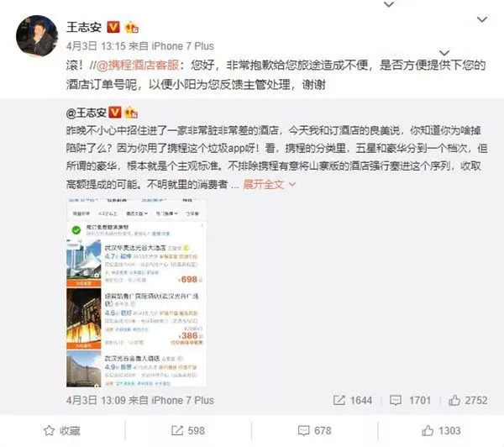Click the iPhone 7 Plus source link at bottom
The height and width of the screenshot is (447, 504).
182,400
